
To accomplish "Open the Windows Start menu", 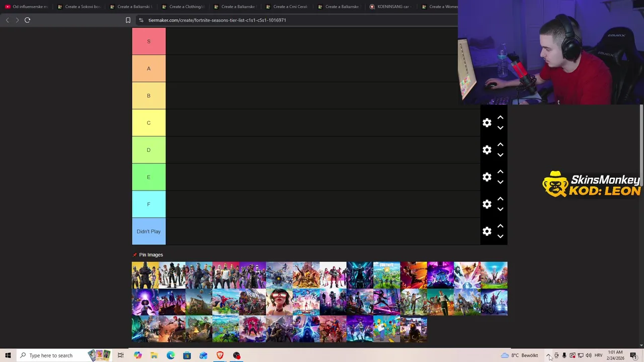I will click(x=8, y=355).
